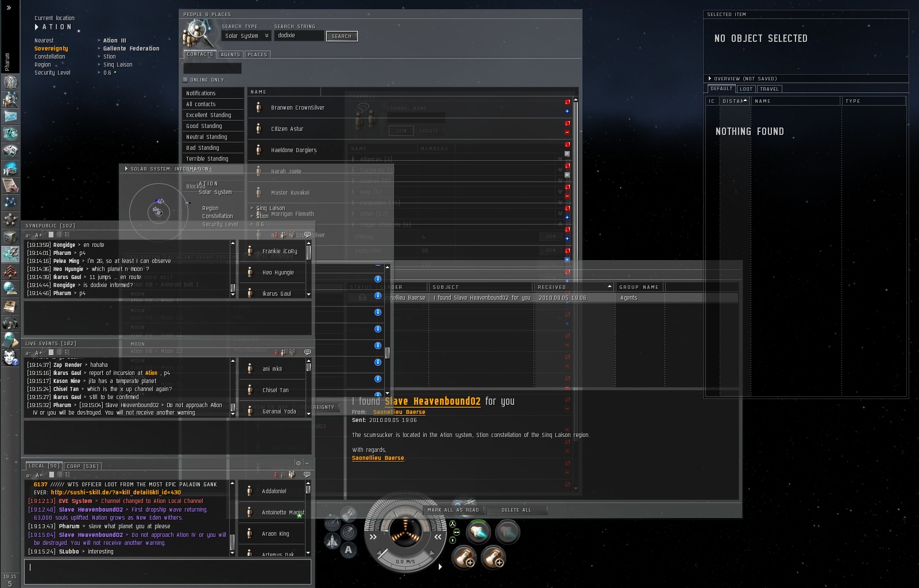Select the Excellent Standing contacts filter
The height and width of the screenshot is (588, 919).
coord(213,115)
